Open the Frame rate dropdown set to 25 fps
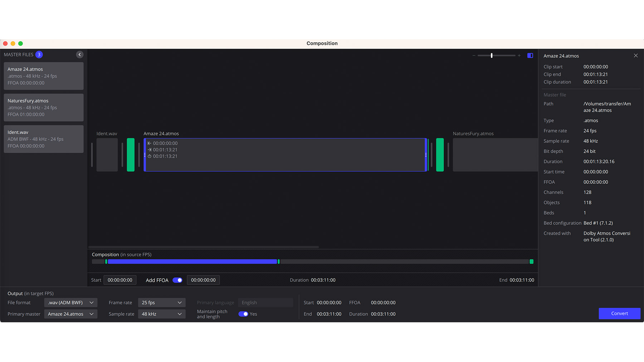Image resolution: width=644 pixels, height=362 pixels. pos(161,302)
